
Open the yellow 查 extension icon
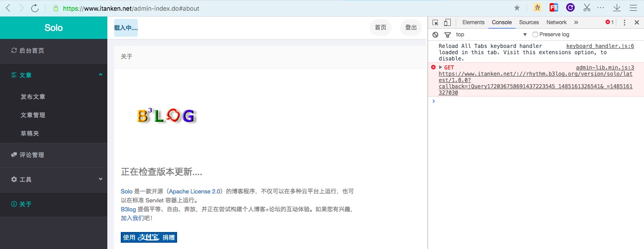(538, 8)
